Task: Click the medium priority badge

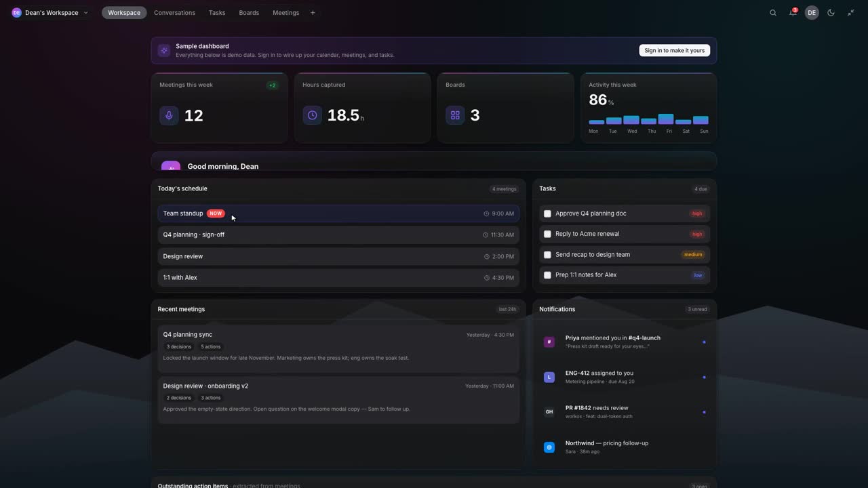Action: coord(693,255)
